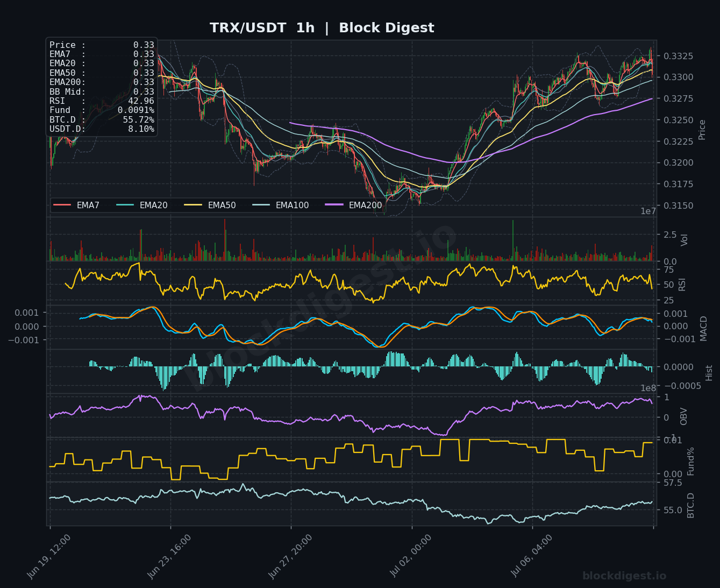
Task: Click the 1e8 OBV scale label
Action: (x=648, y=388)
